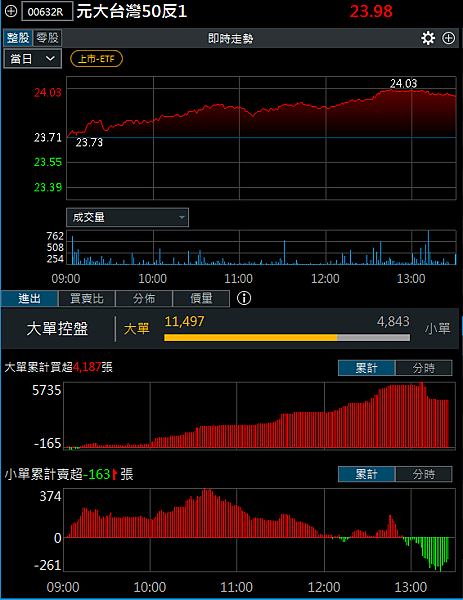
Task: Click the 大單控盤 heading
Action: (57, 329)
